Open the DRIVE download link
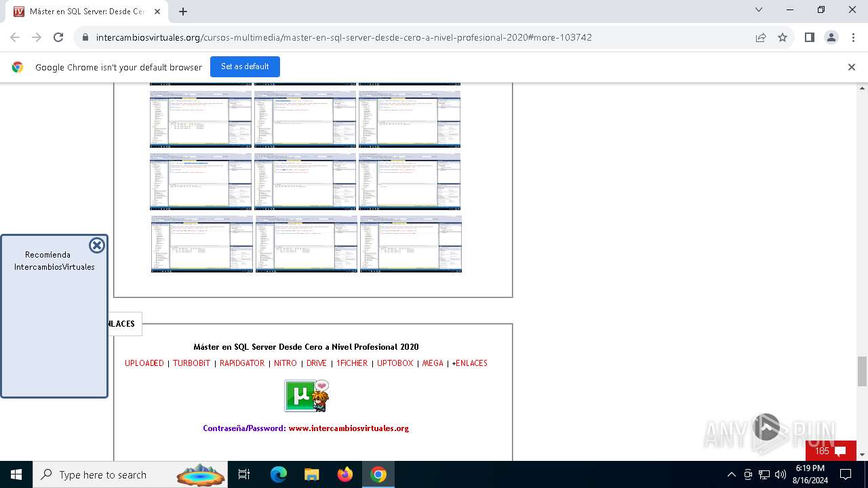The image size is (868, 488). pyautogui.click(x=317, y=363)
